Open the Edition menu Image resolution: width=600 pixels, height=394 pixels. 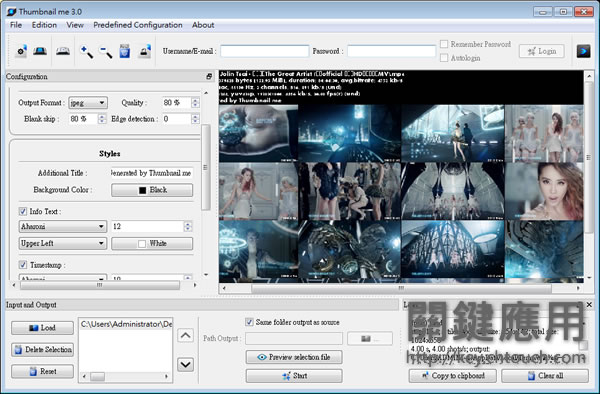[44, 25]
